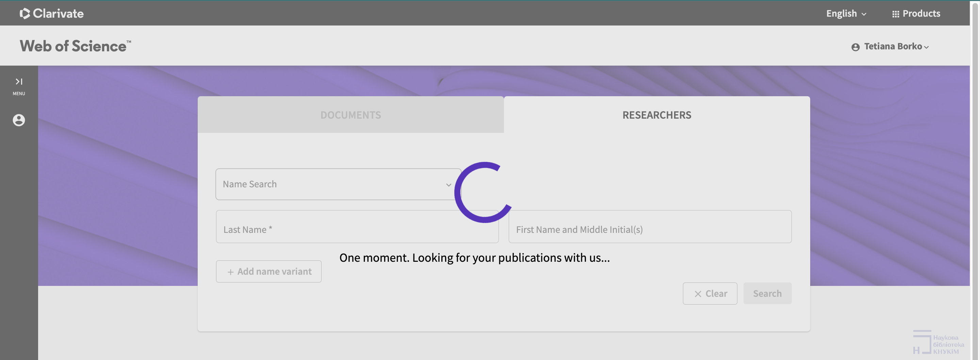Select the RESEARCHERS tab
This screenshot has height=360, width=980.
pos(657,115)
